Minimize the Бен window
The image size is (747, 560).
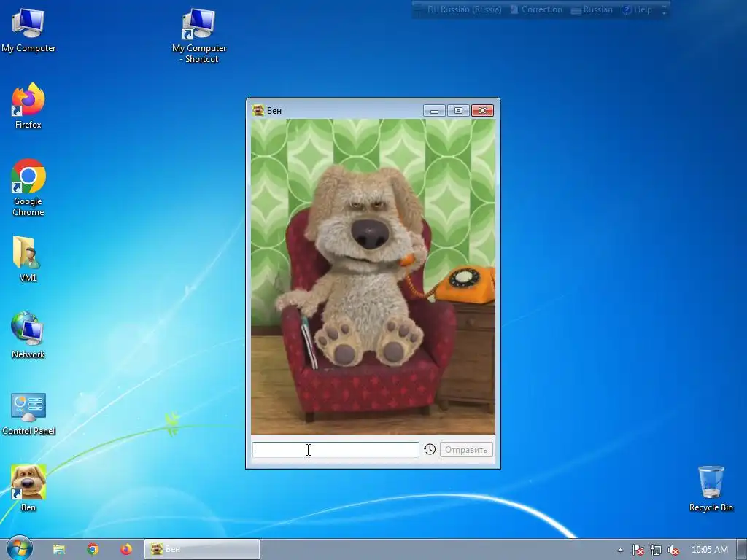pyautogui.click(x=434, y=111)
